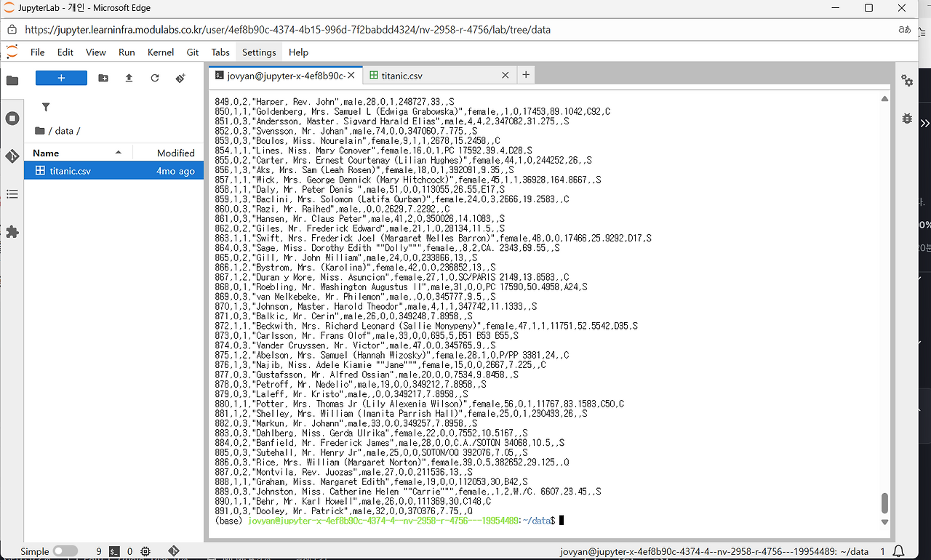Click the Upload Files icon
This screenshot has height=560, width=931.
129,78
